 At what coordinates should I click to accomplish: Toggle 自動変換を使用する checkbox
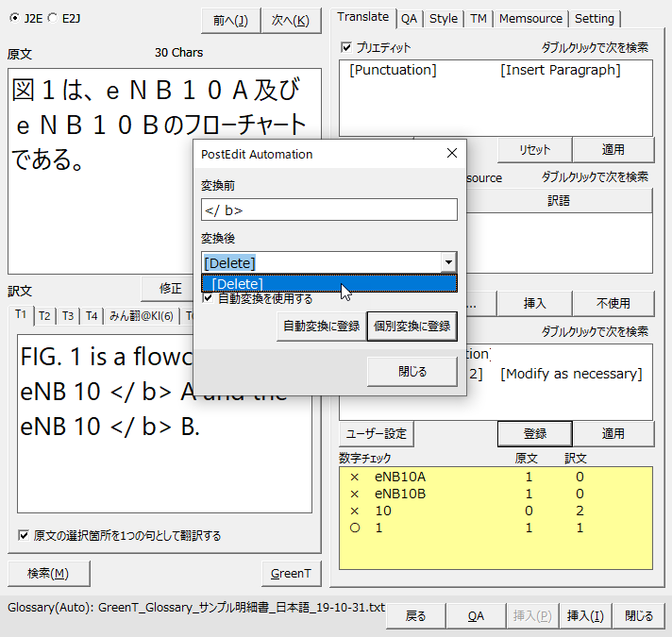tap(209, 298)
